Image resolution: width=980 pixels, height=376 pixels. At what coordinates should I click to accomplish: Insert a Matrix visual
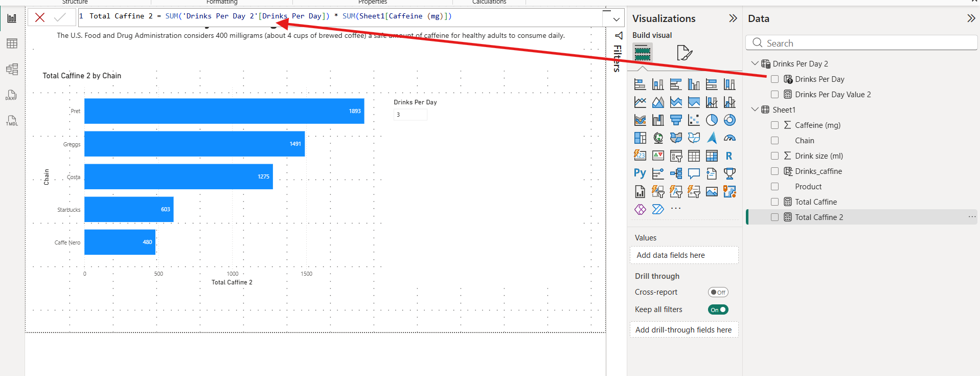712,156
